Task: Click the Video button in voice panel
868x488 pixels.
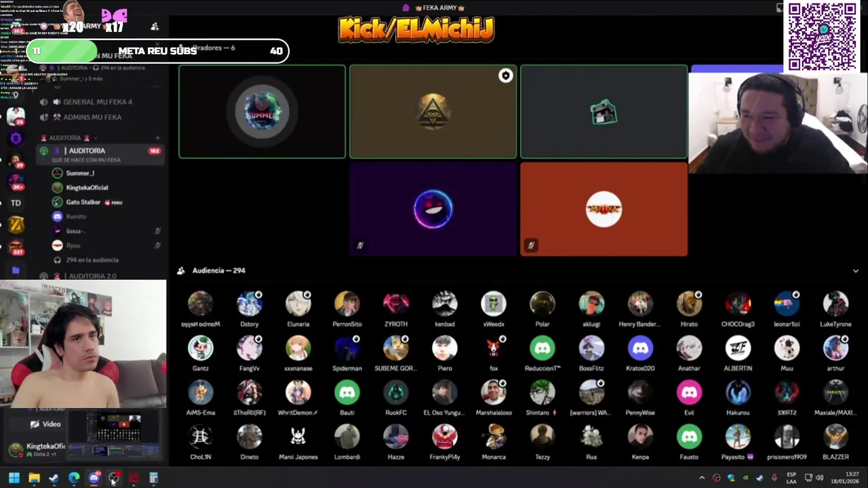Action: (45, 424)
